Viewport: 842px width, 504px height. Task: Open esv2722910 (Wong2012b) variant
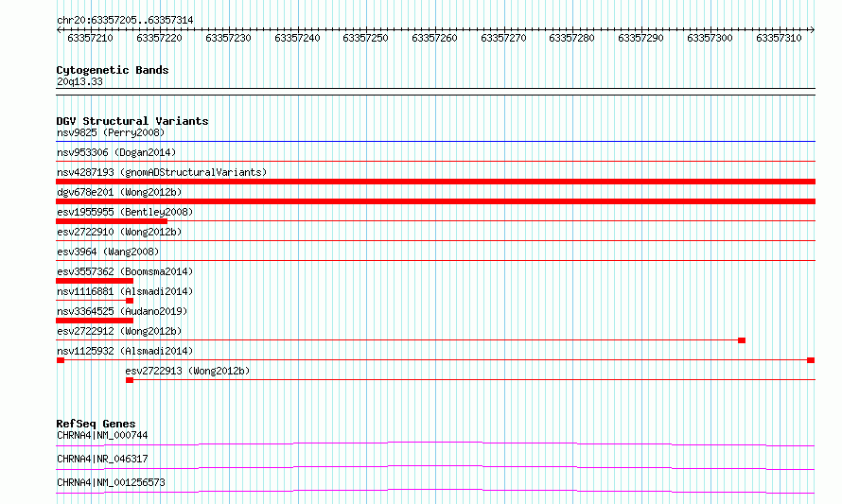coord(119,232)
